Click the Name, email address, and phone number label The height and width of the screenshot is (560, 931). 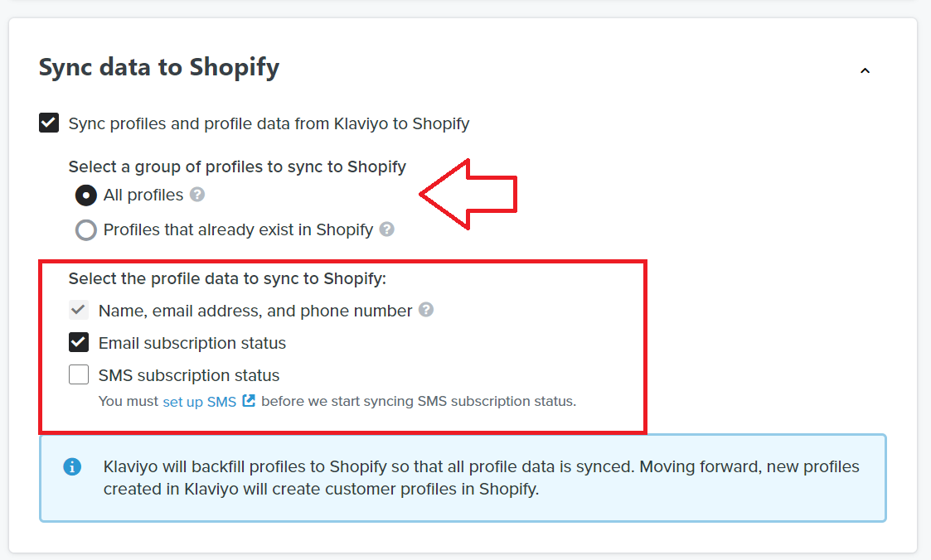[255, 311]
